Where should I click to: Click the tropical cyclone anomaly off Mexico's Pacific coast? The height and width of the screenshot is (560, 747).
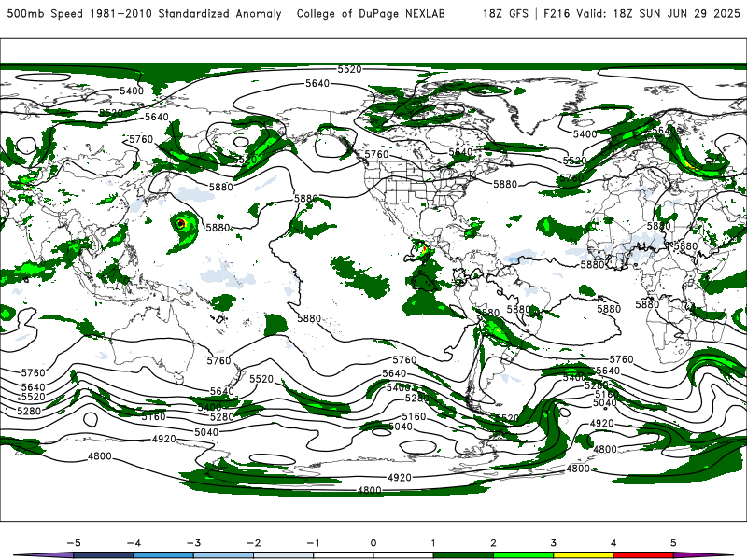click(x=422, y=250)
